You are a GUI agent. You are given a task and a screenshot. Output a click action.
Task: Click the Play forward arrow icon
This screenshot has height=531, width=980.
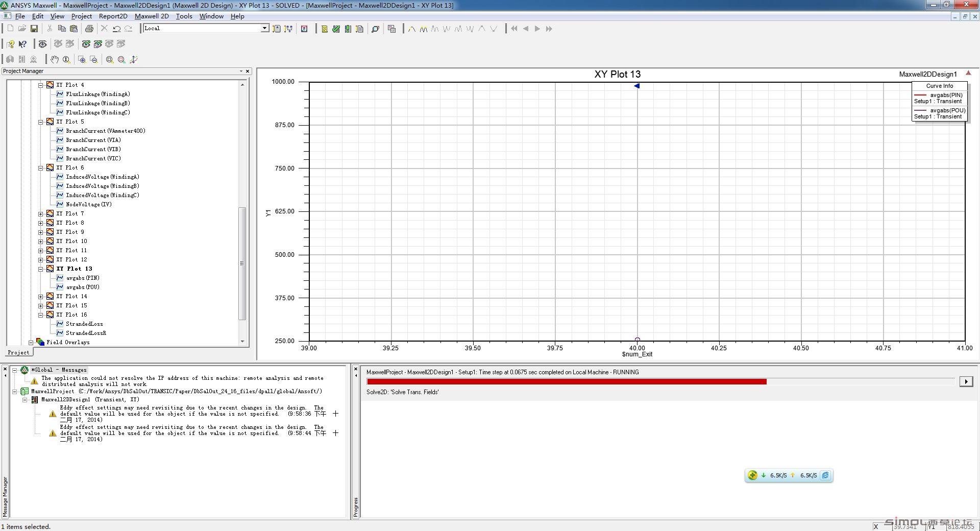pos(537,29)
